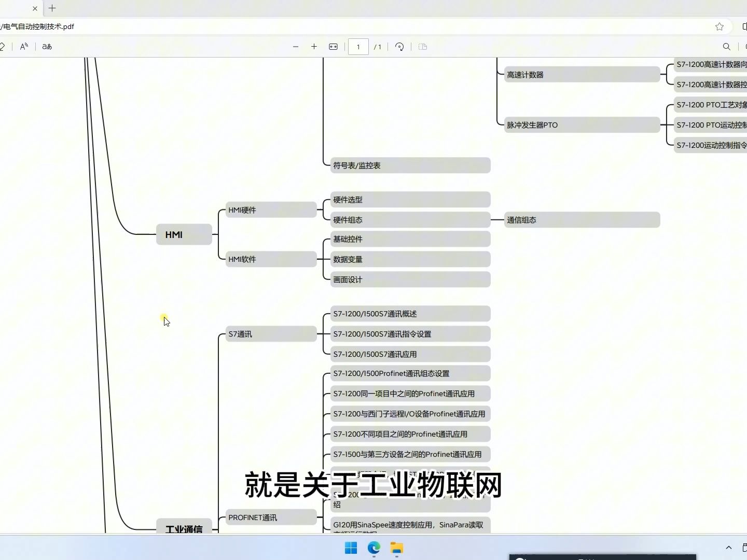The width and height of the screenshot is (747, 560).
Task: Click the 脉冲发生器PTO node
Action: (x=582, y=125)
